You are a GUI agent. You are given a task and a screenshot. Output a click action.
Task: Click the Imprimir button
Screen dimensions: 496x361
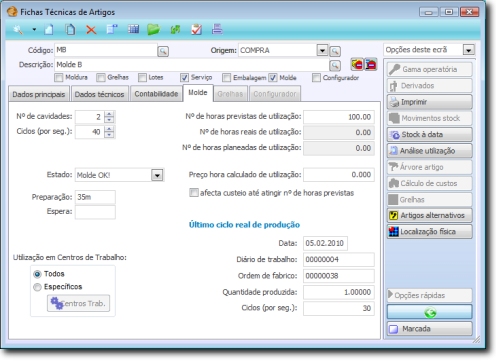pyautogui.click(x=430, y=102)
